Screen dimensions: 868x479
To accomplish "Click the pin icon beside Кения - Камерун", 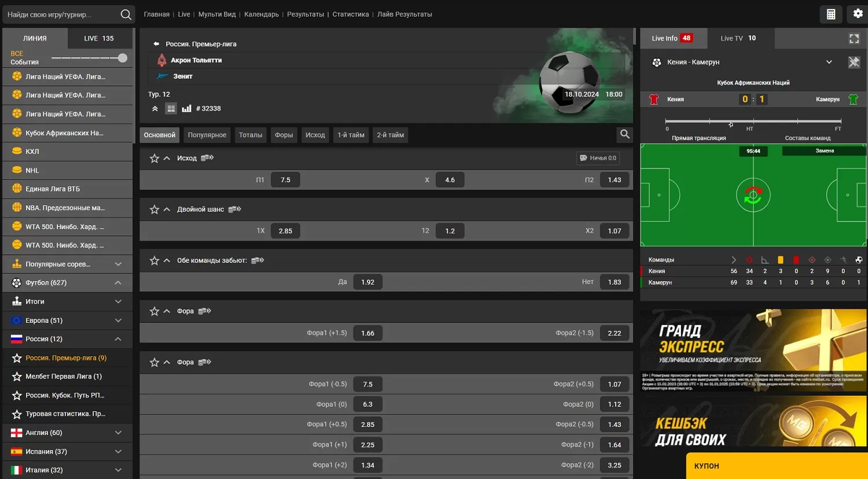I will pyautogui.click(x=854, y=62).
